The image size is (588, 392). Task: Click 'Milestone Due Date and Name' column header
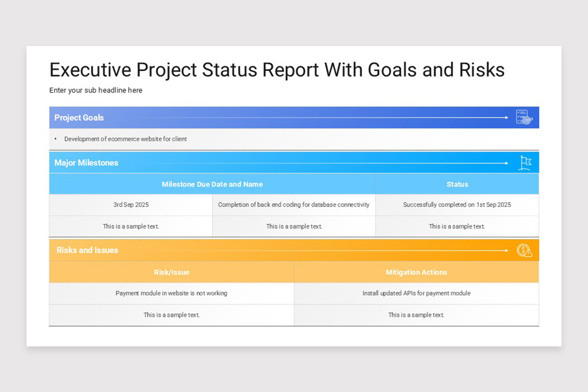(212, 184)
